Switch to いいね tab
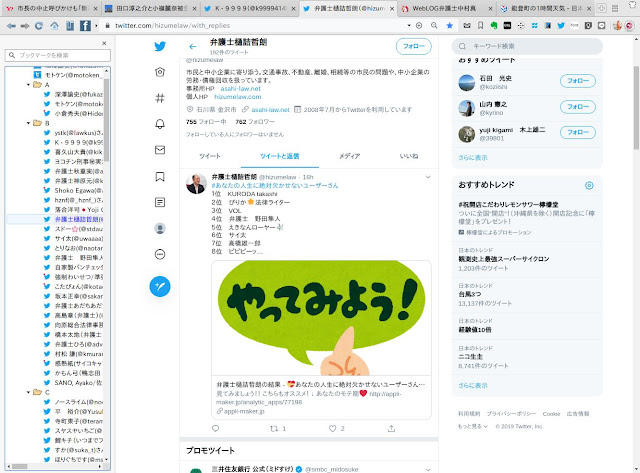This screenshot has width=640, height=473. tap(409, 156)
